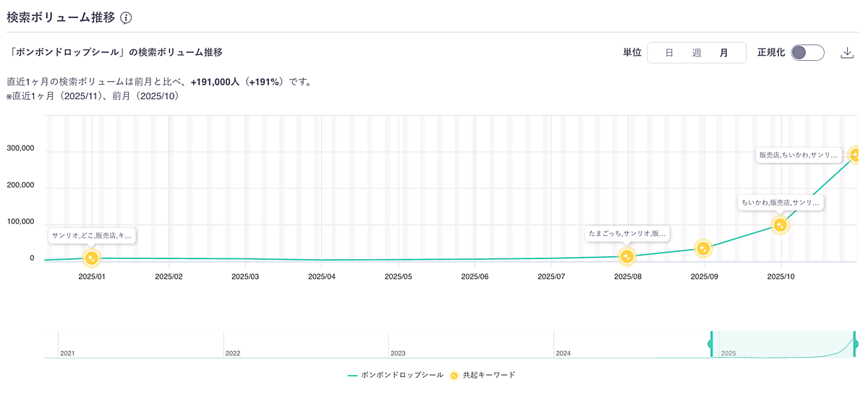This screenshot has width=868, height=396.
Task: Click the info icon beside 検索ボリューム推移
Action: pyautogui.click(x=126, y=18)
